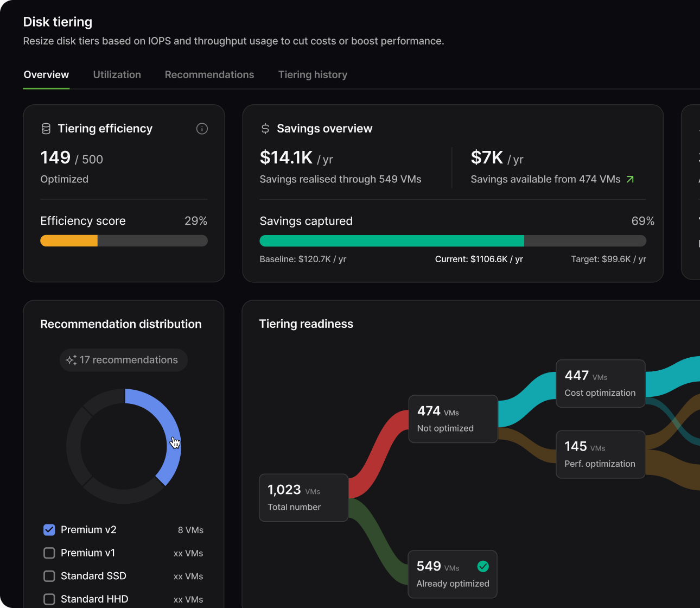This screenshot has width=700, height=608.
Task: Click the 'xx VMs' count for Premium v1
Action: click(x=188, y=554)
